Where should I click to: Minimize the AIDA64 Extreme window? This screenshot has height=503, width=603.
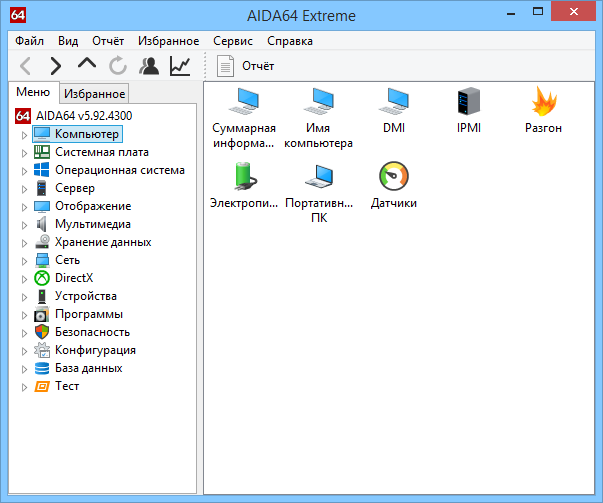point(511,12)
